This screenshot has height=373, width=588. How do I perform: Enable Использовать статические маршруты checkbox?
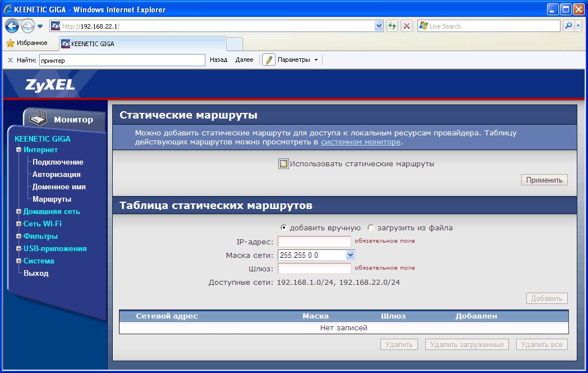[x=283, y=164]
